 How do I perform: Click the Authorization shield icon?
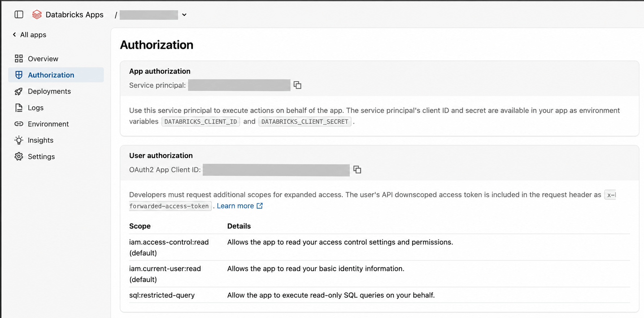pos(19,75)
